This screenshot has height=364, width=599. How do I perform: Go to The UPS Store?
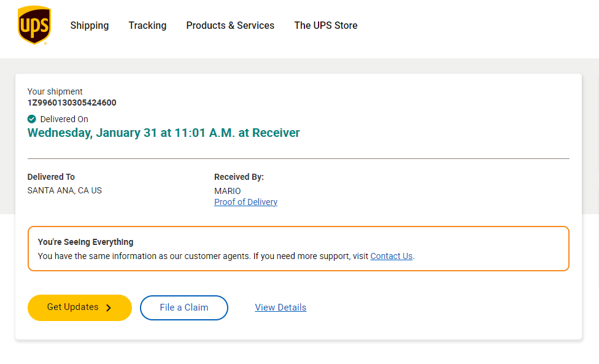pos(326,26)
